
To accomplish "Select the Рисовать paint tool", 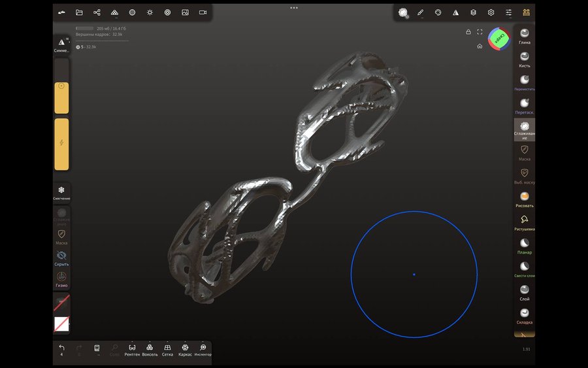I will point(524,199).
